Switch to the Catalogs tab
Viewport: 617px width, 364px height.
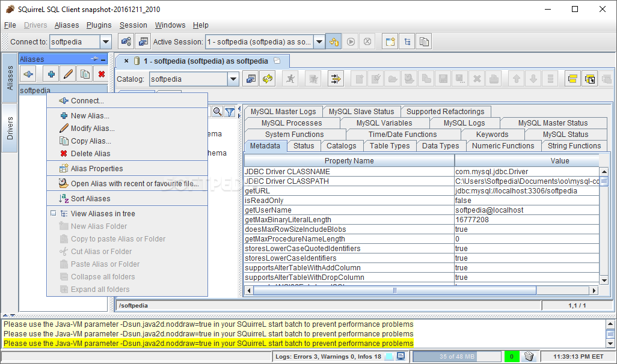341,146
